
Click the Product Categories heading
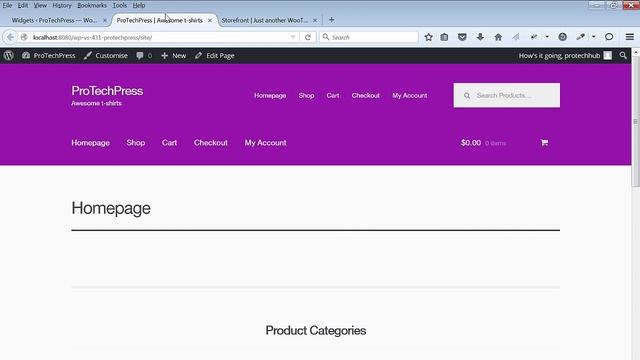click(x=316, y=331)
